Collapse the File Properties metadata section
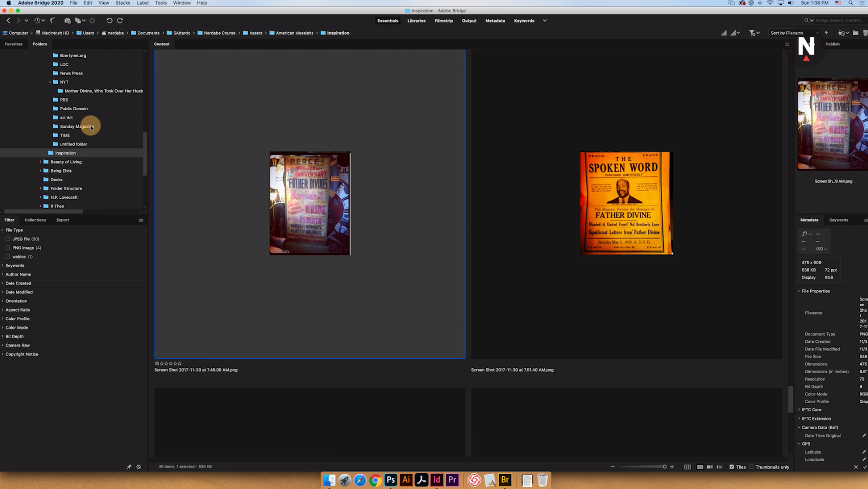Screen dimensions: 868x489 [x=799, y=291]
